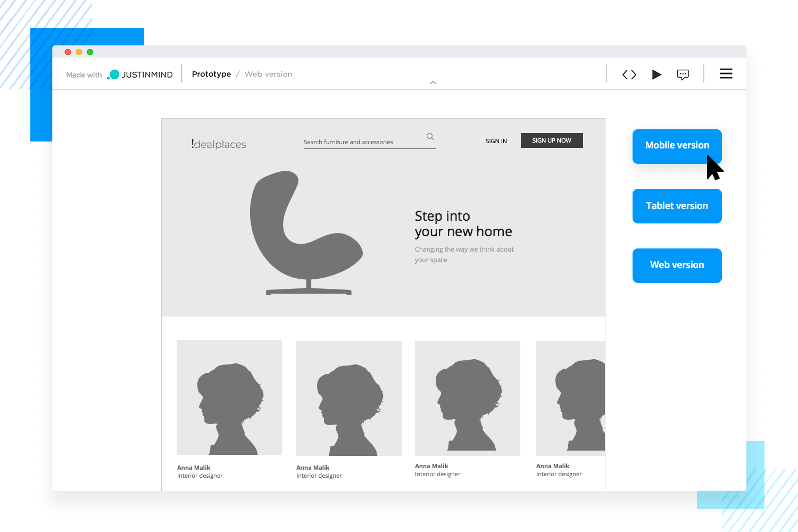Click the 'Changing the way we think' subtitle

click(464, 254)
